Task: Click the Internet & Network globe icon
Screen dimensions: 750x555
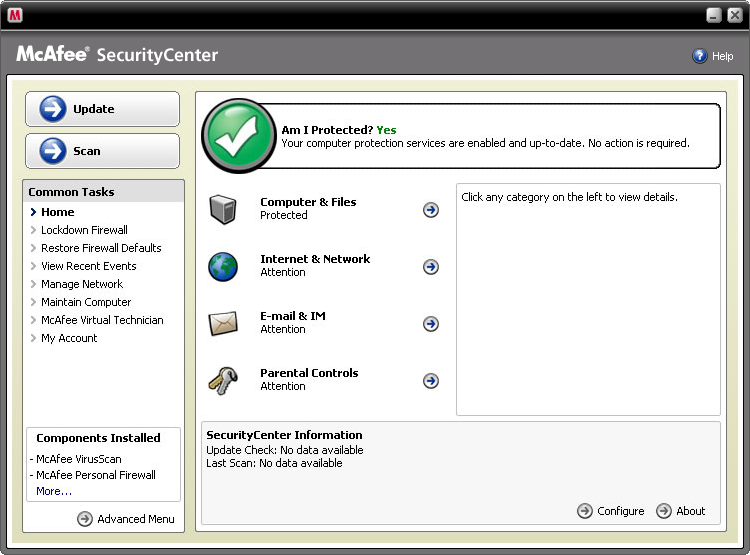Action: click(x=223, y=266)
